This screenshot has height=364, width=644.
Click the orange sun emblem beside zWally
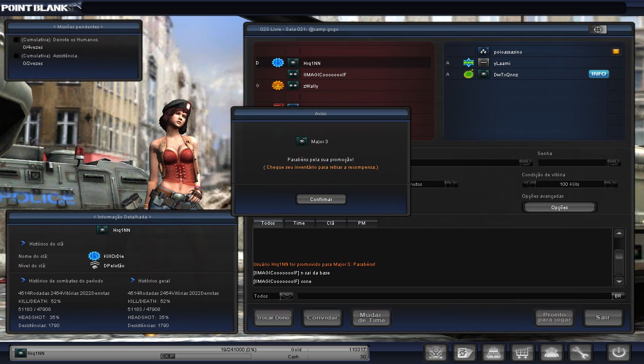click(x=278, y=86)
